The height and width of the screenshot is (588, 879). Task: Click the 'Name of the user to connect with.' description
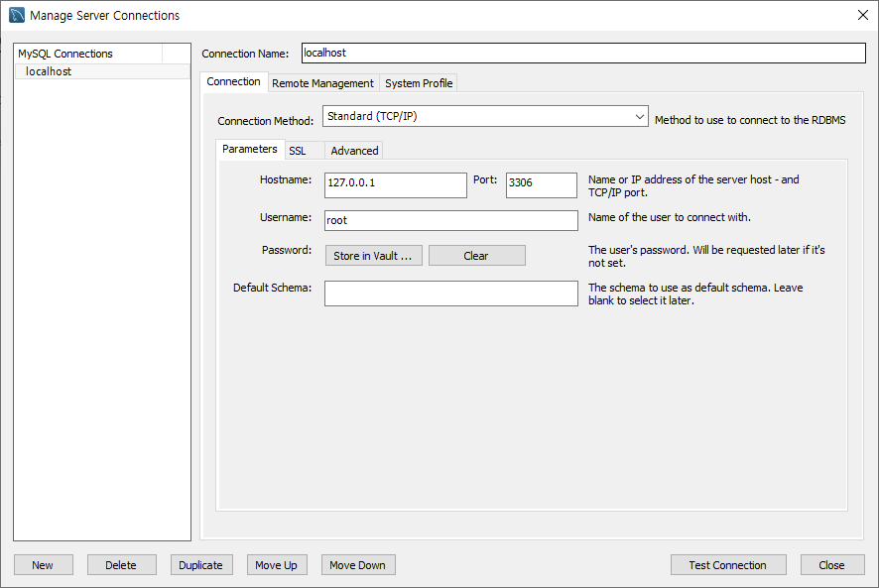[670, 217]
